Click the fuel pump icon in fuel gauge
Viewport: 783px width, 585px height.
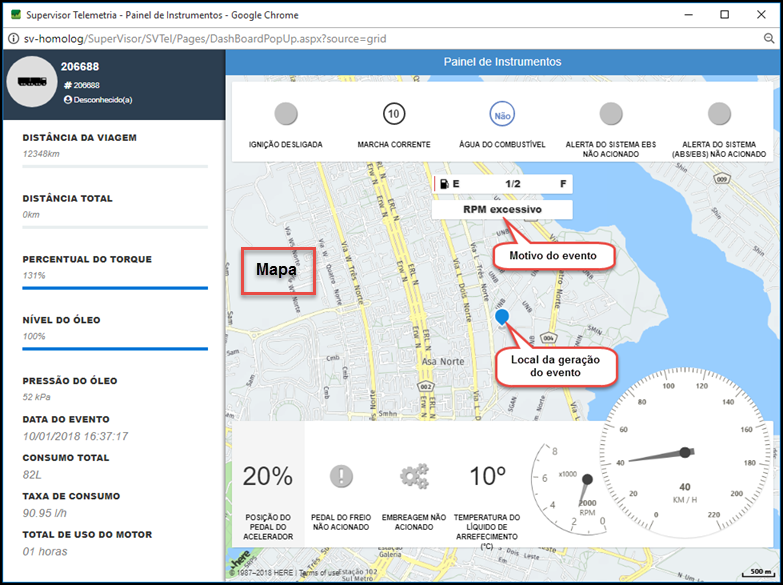coord(444,184)
